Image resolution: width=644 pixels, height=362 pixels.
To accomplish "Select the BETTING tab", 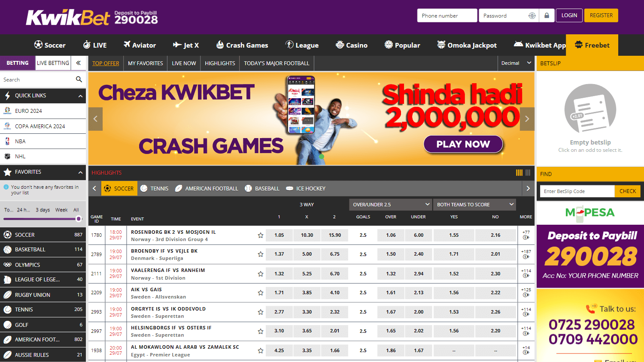I will click(x=18, y=63).
